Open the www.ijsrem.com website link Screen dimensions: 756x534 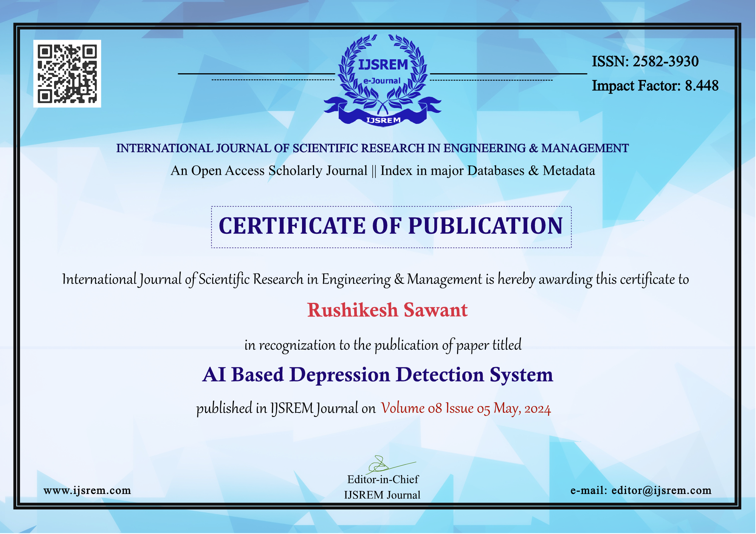click(x=87, y=491)
